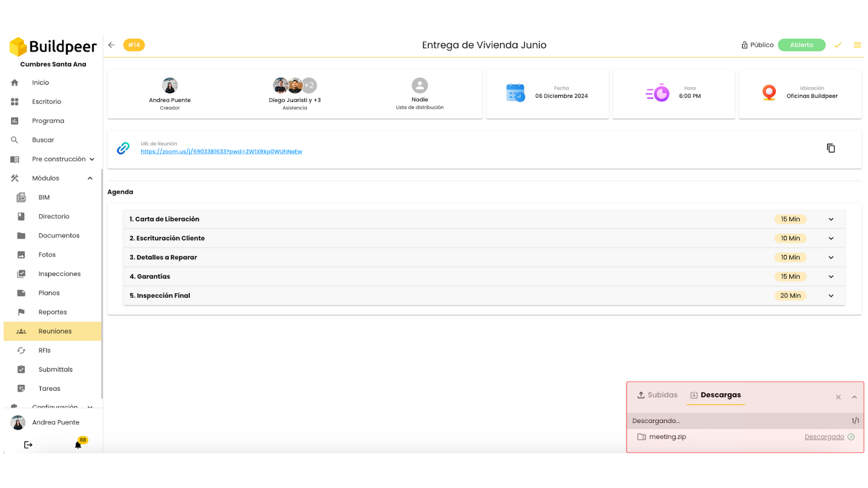Open notifications bell with 88 badge
The height and width of the screenshot is (488, 868).
tap(79, 444)
